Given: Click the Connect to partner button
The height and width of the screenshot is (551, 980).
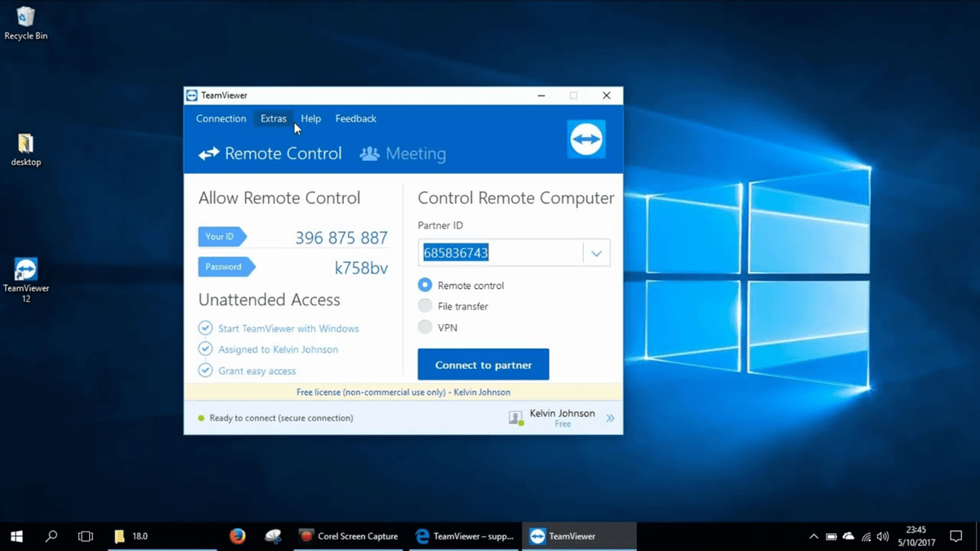Looking at the screenshot, I should point(483,365).
